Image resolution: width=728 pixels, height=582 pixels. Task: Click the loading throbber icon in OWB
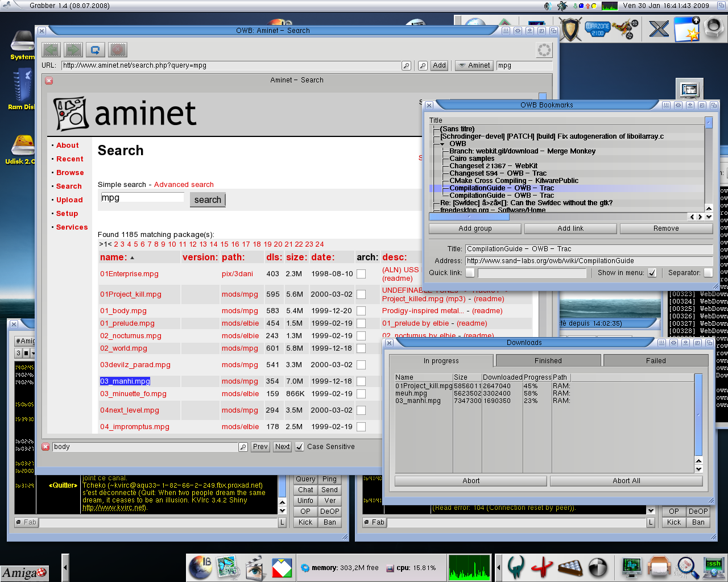pyautogui.click(x=544, y=50)
